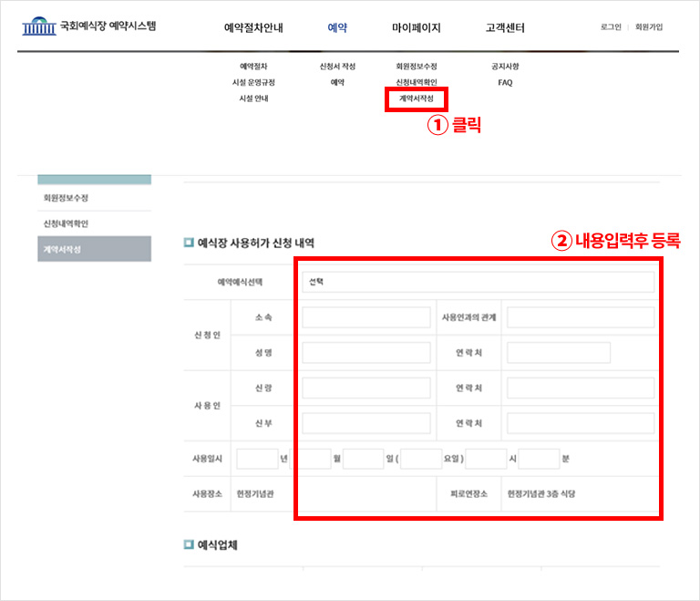
Task: Click the National Assembly wedding hall logo
Action: point(88,26)
